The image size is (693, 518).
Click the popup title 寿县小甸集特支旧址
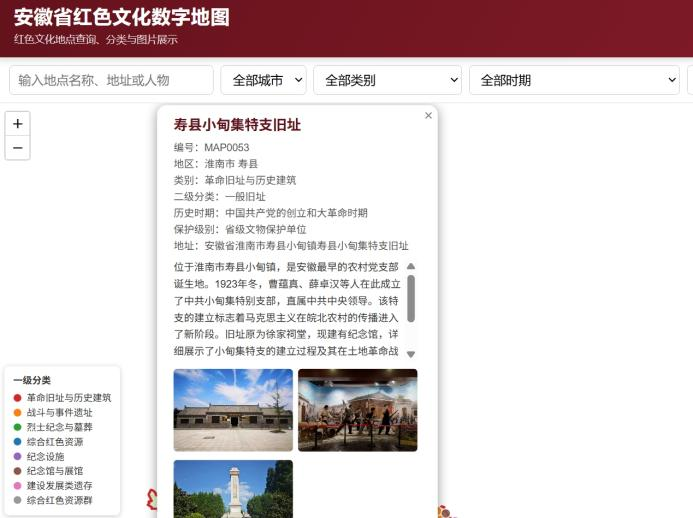click(x=237, y=125)
